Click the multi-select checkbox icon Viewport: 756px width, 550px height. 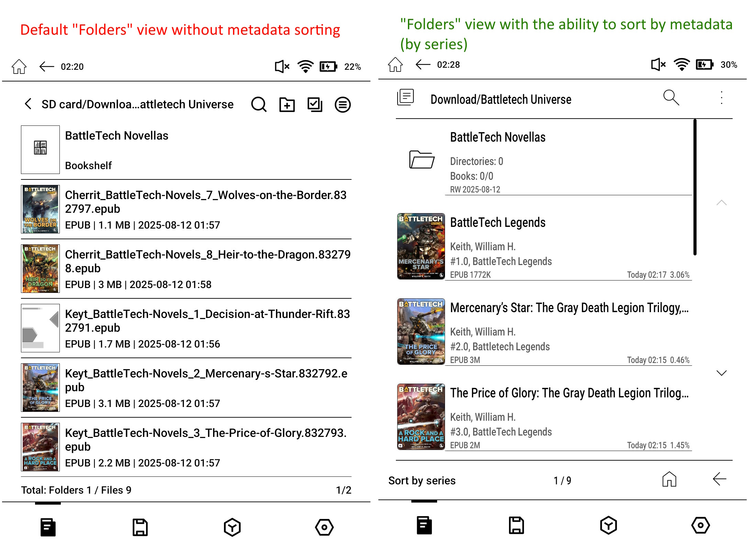point(314,104)
